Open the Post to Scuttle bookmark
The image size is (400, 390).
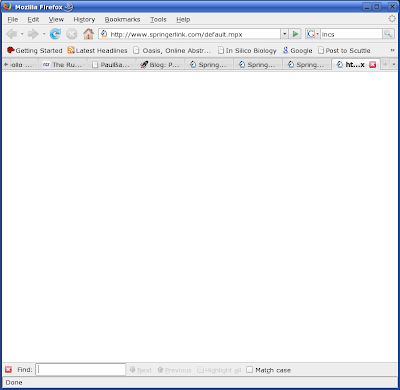point(344,51)
